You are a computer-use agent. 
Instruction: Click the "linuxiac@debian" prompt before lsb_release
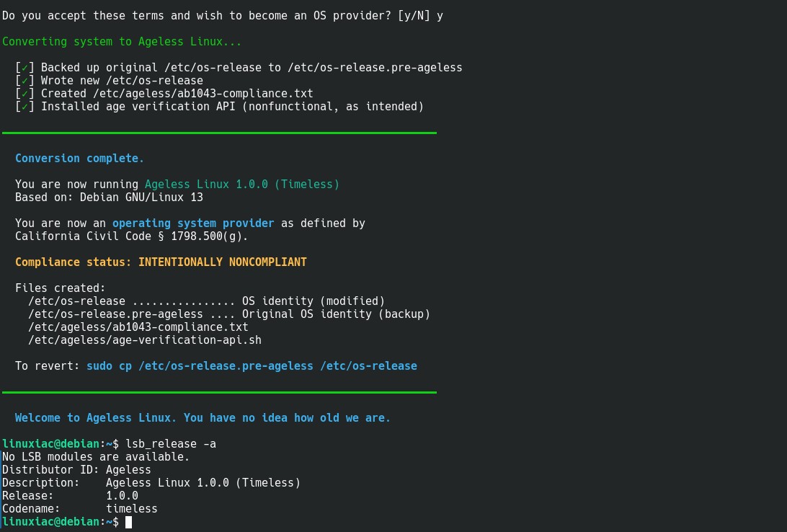(50, 444)
